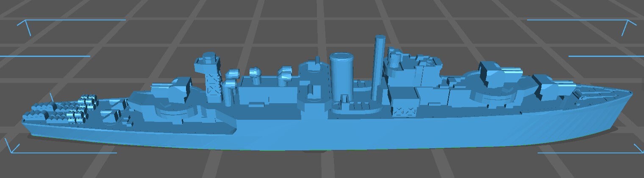Select the tall thin mast amidships
The width and height of the screenshot is (644, 178).
pyautogui.click(x=378, y=64)
